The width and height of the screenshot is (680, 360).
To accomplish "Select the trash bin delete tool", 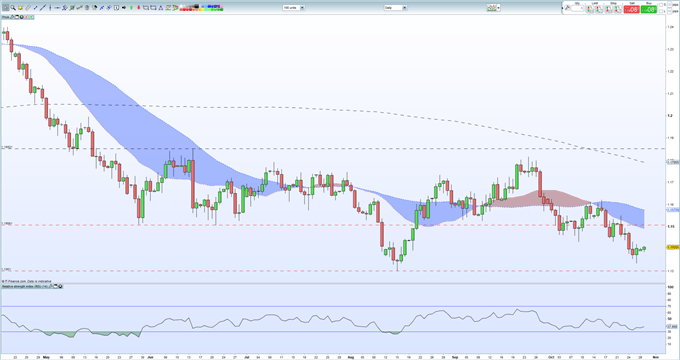I will pos(87,7).
